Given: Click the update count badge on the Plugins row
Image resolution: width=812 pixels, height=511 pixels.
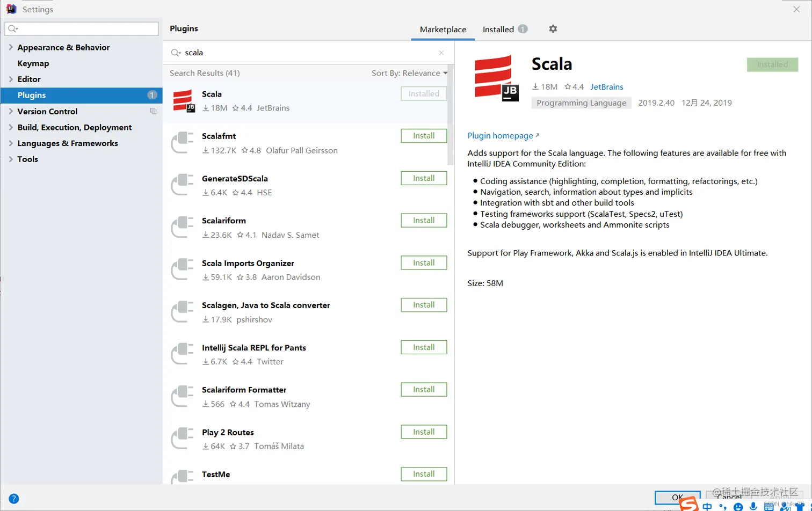Looking at the screenshot, I should (152, 95).
